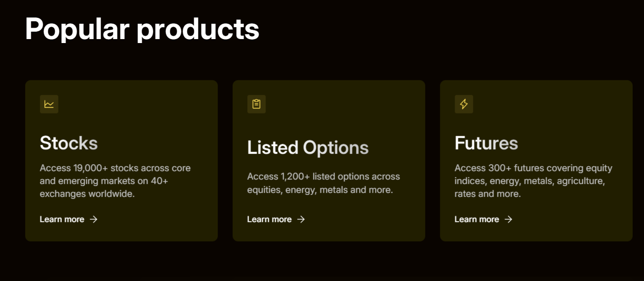
Task: Open Learn more link under Listed Options
Action: 270,219
